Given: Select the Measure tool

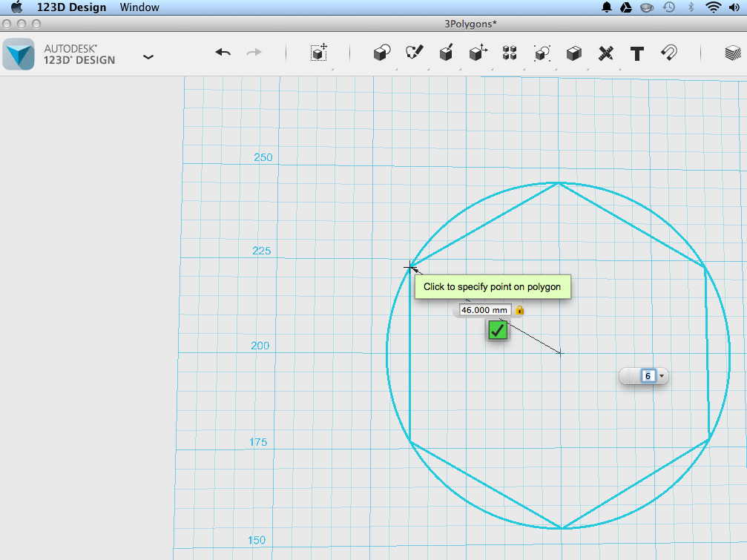Looking at the screenshot, I should tap(605, 53).
